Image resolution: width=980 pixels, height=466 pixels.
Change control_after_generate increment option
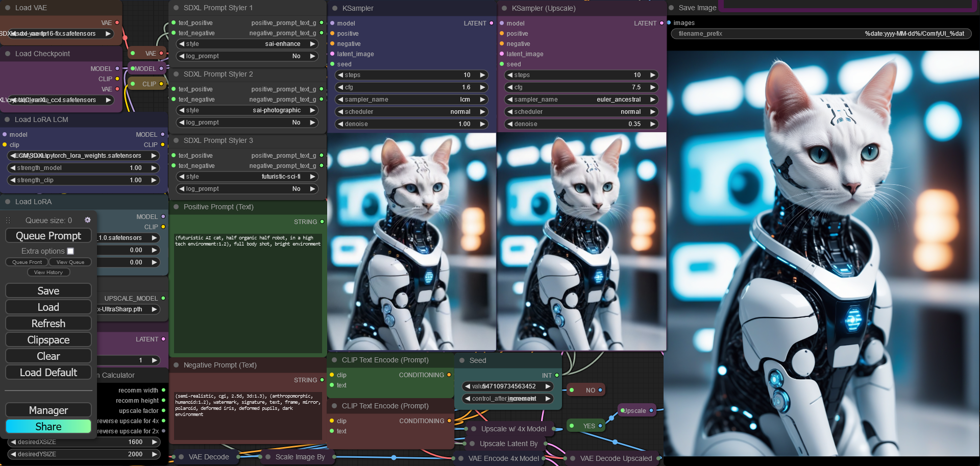click(x=507, y=399)
